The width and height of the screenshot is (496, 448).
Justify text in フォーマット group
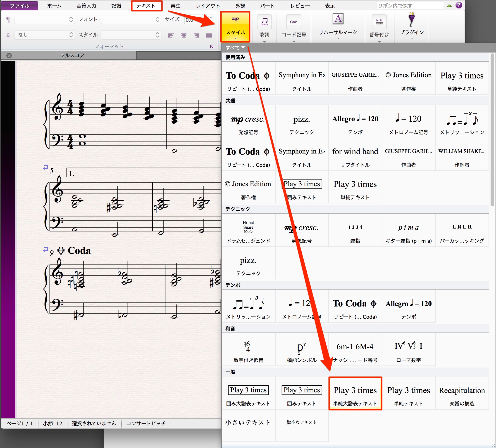click(x=209, y=35)
